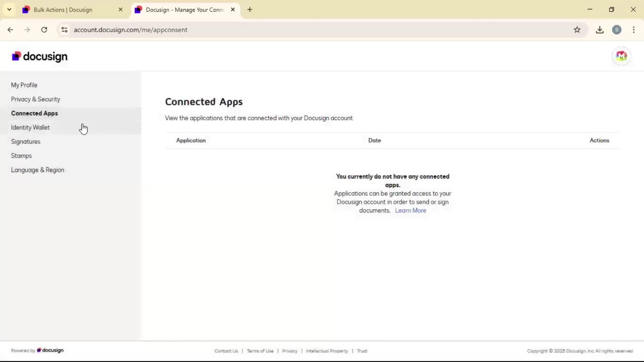Open Intellectual Property footer link

pyautogui.click(x=327, y=351)
